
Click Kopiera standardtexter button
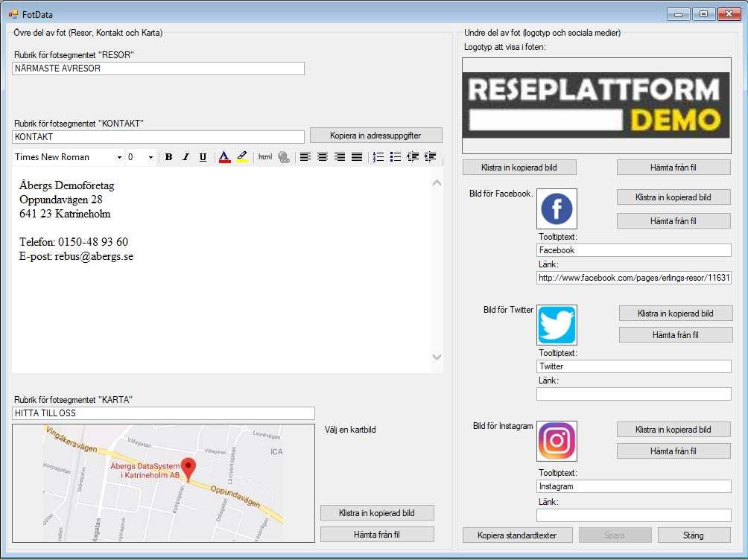pyautogui.click(x=518, y=535)
